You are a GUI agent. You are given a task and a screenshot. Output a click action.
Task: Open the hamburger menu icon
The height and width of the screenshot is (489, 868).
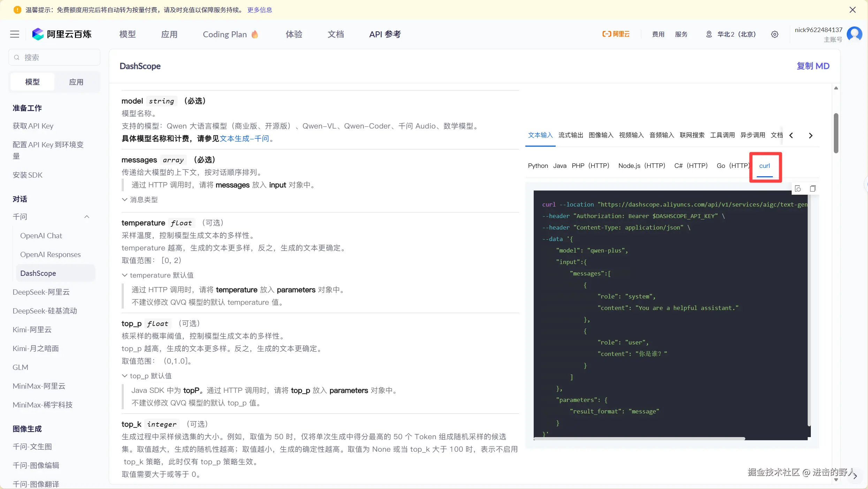coord(15,34)
